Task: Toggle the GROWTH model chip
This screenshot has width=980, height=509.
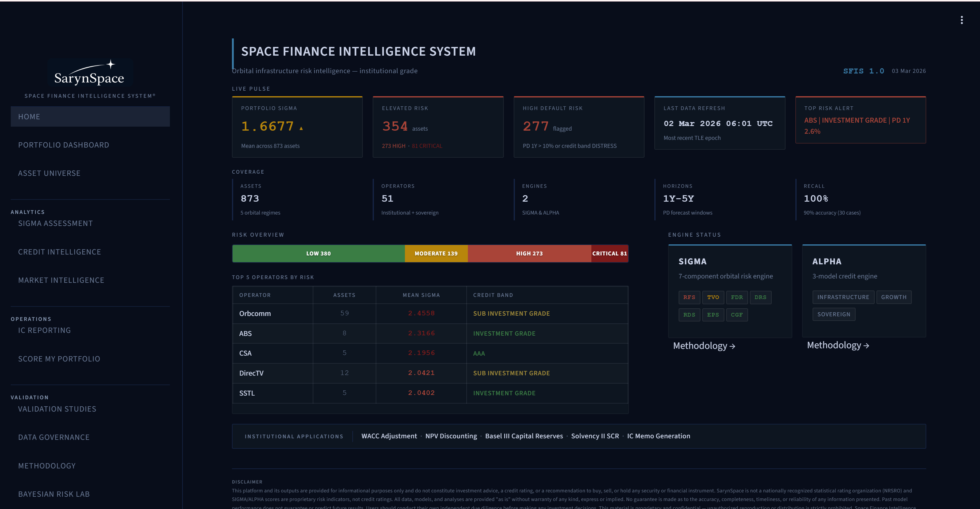Action: (x=894, y=297)
